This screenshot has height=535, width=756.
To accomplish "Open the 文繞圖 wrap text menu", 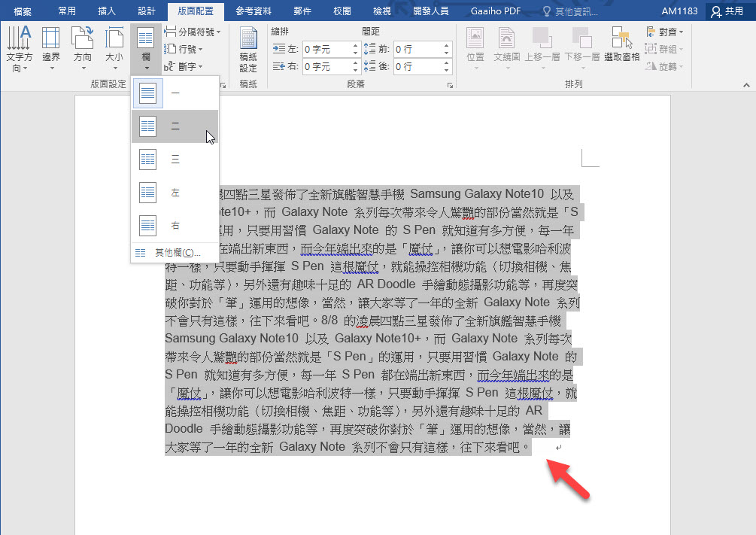I will tap(507, 49).
